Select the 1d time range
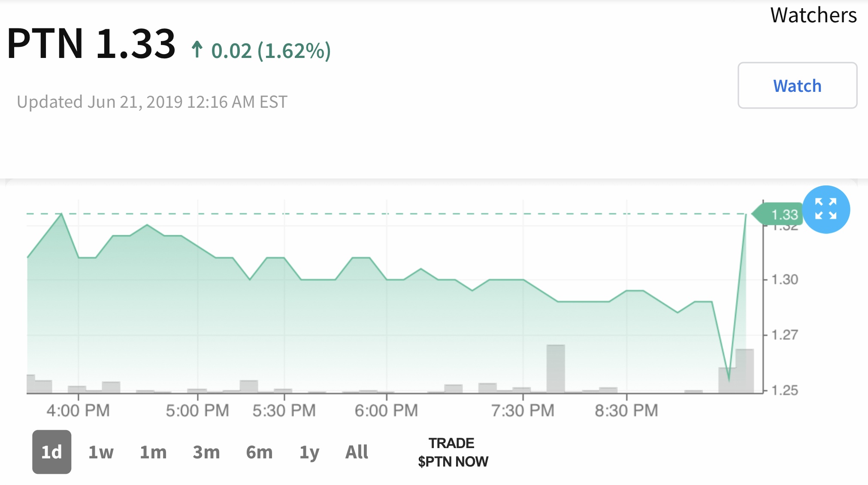The width and height of the screenshot is (868, 485). coord(51,452)
